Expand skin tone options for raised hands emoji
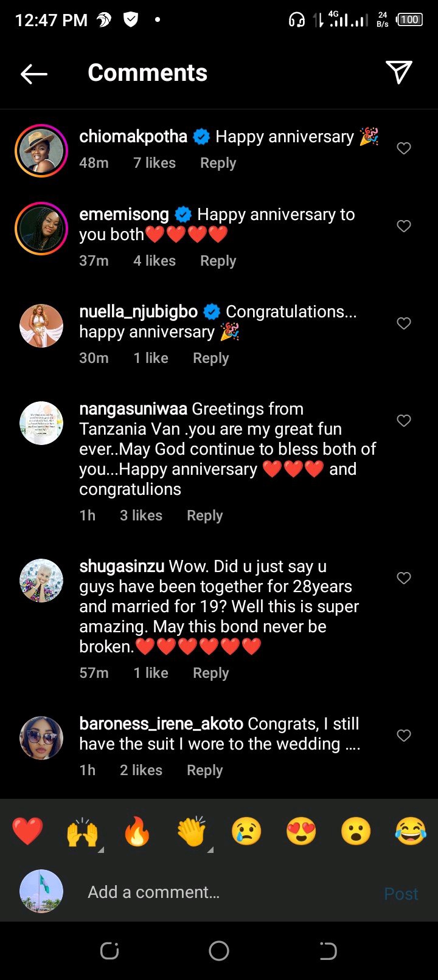 [100, 849]
